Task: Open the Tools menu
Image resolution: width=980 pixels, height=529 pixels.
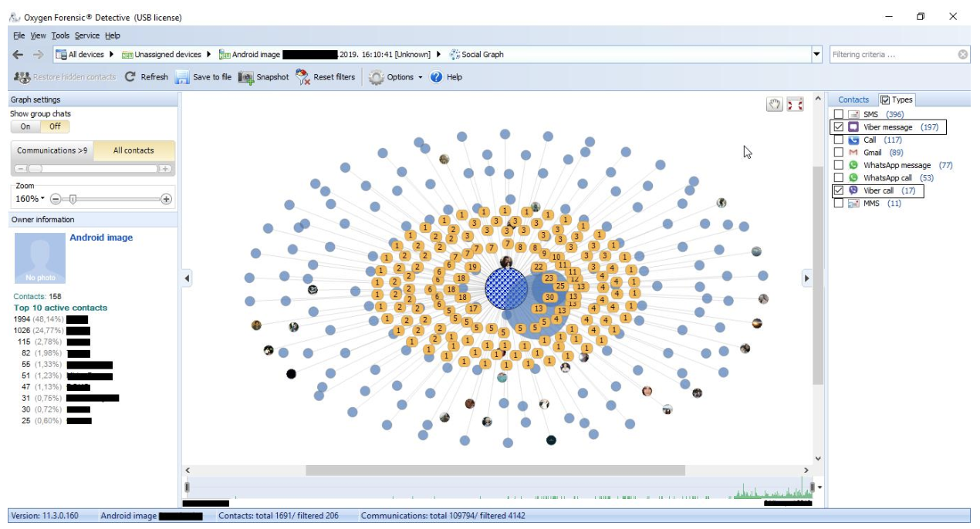Action: click(x=60, y=35)
